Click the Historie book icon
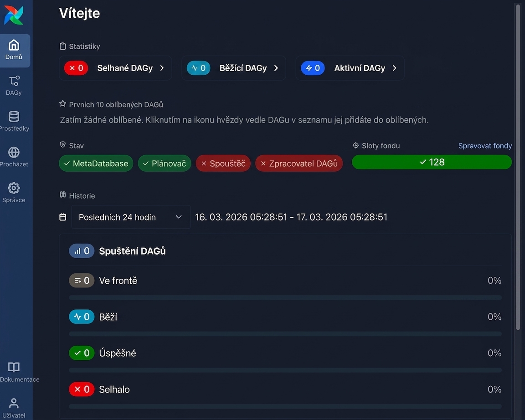This screenshot has height=420, width=525. click(x=62, y=195)
